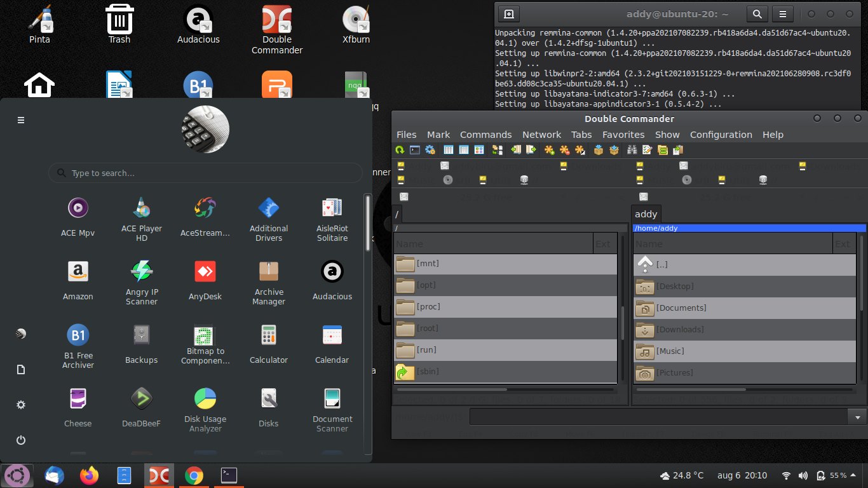Launch ACE Player HD from the app grid
The image size is (868, 488).
click(142, 219)
